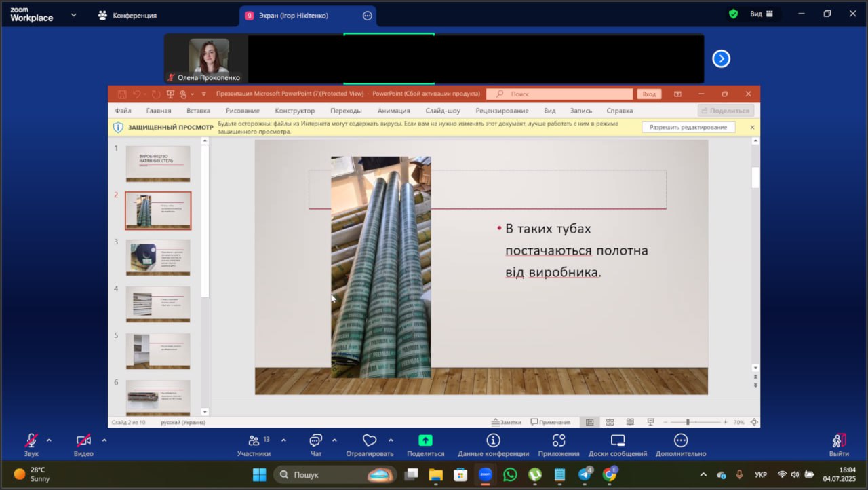Viewport: 868px width, 490px height.
Task: Open the Zoom Workplace dropdown arrow
Action: pyautogui.click(x=73, y=15)
